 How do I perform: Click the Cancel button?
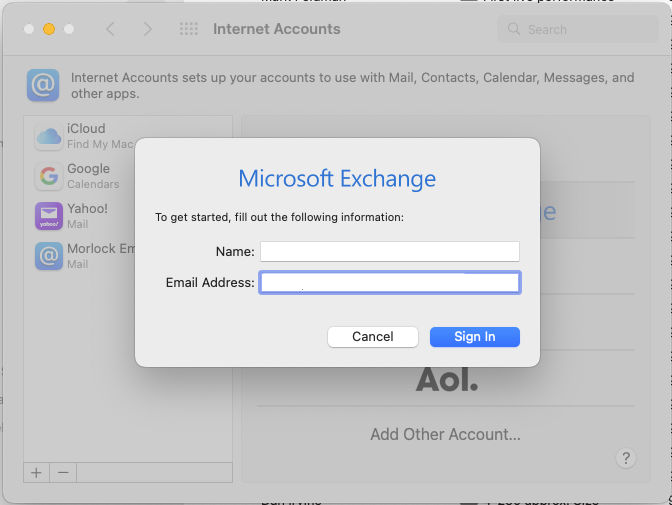(372, 337)
